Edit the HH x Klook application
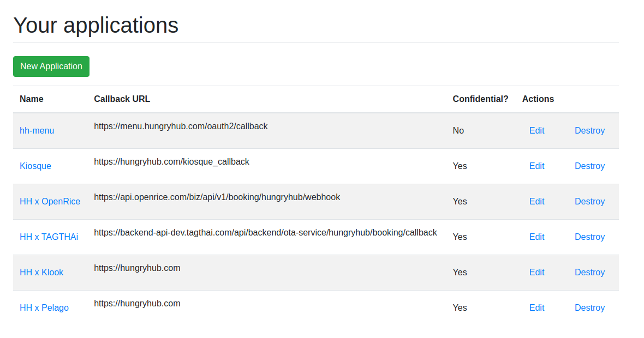 click(536, 273)
